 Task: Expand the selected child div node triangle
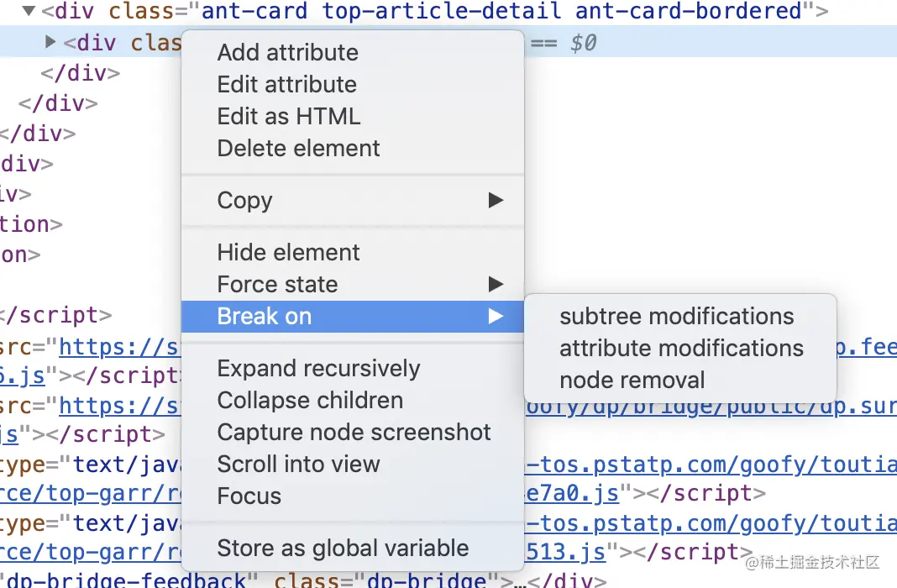pos(50,41)
